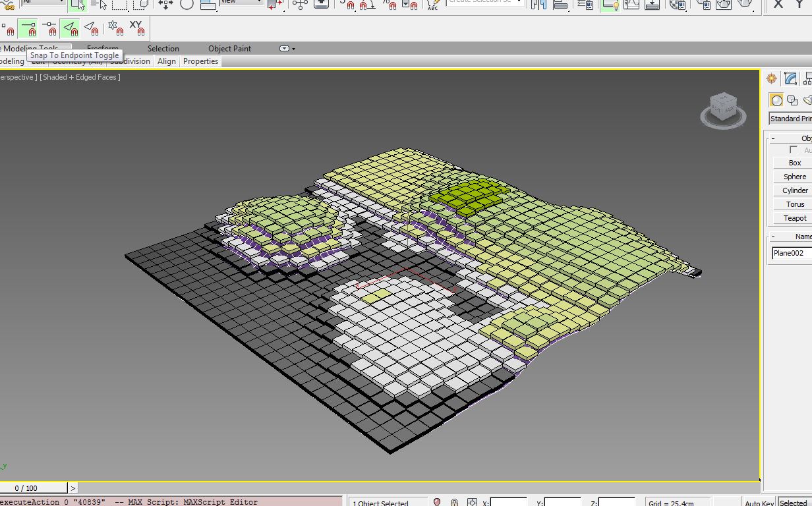Open the Material Editor
This screenshot has width=812, height=506.
click(677, 5)
